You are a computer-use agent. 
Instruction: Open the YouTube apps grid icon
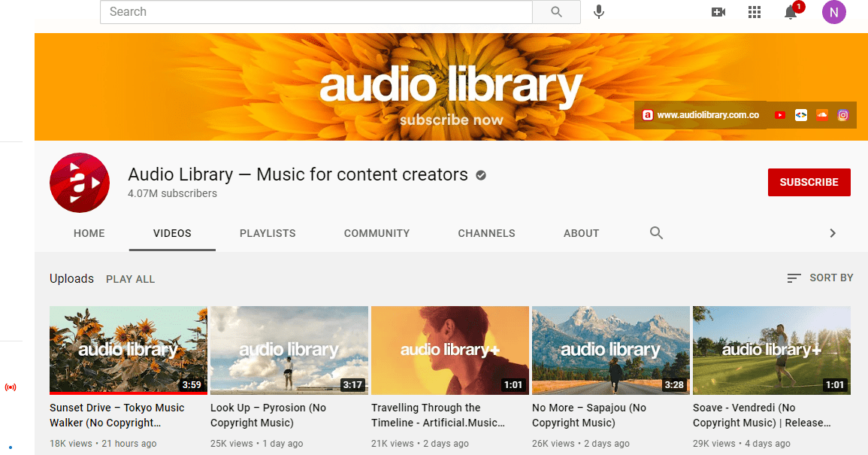pyautogui.click(x=754, y=12)
